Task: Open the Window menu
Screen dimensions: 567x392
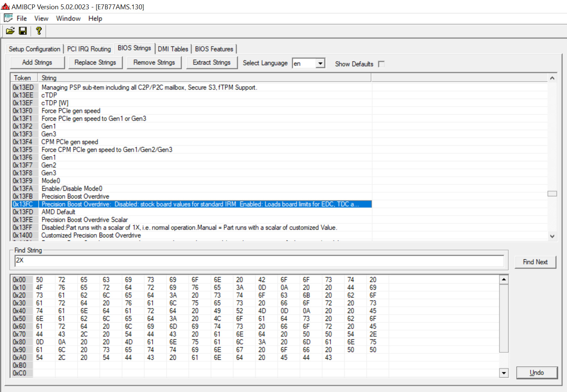Action: tap(68, 19)
